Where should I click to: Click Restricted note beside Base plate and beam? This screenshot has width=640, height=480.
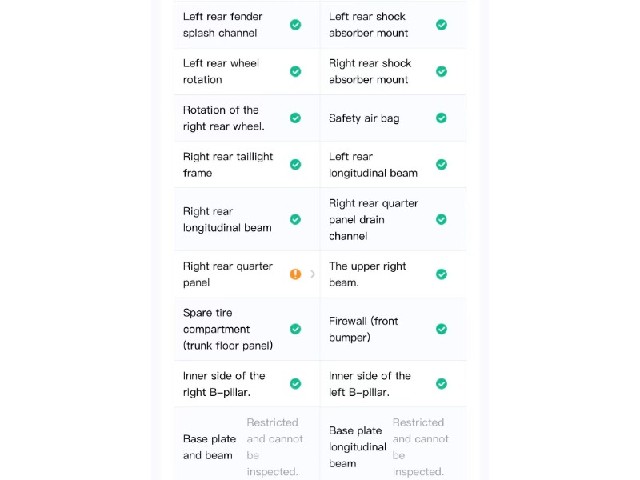coord(274,447)
